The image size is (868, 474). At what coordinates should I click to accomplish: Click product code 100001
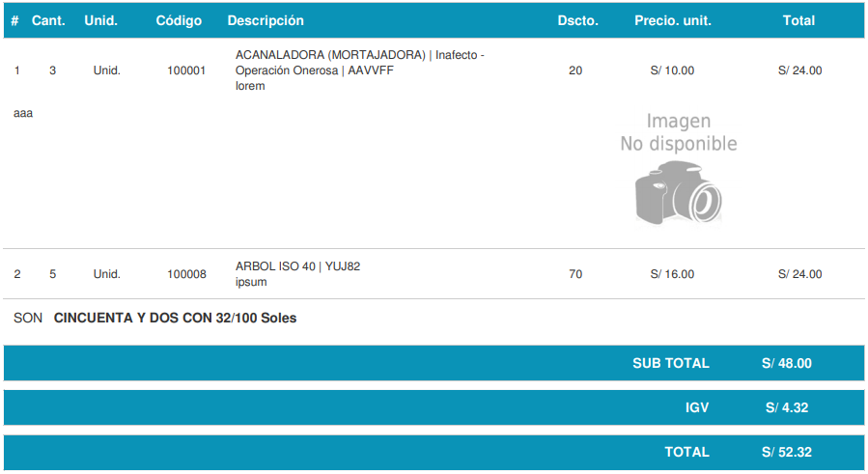[x=186, y=70]
